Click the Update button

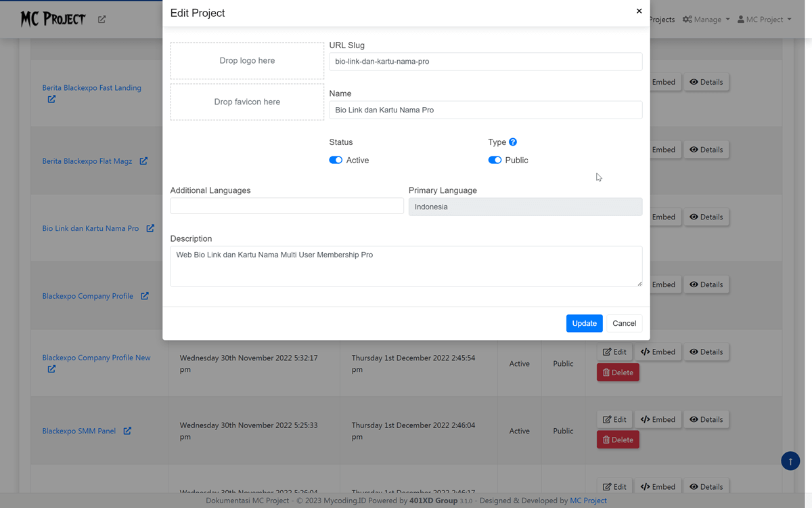584,323
